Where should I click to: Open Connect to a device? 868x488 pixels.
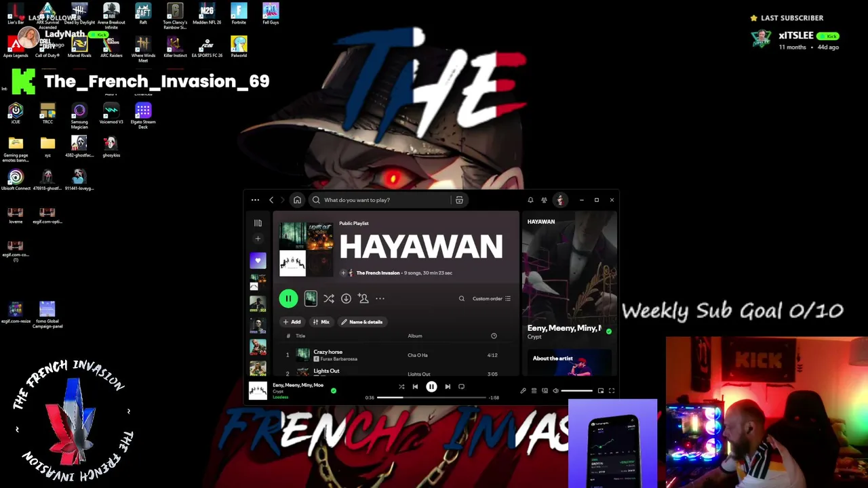[545, 390]
